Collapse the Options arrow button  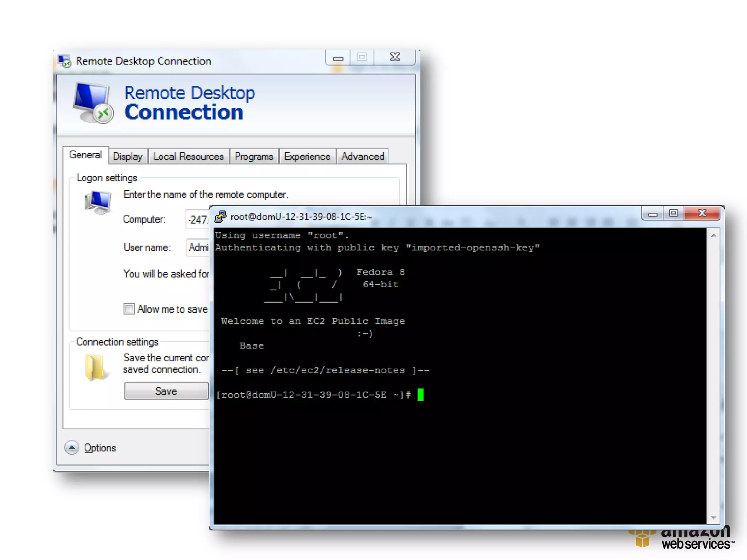point(72,447)
